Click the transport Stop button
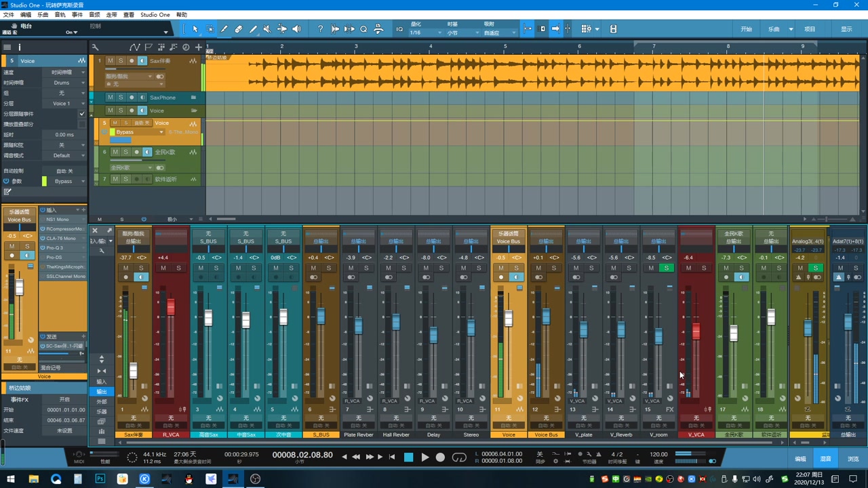The width and height of the screenshot is (868, 488). [408, 457]
